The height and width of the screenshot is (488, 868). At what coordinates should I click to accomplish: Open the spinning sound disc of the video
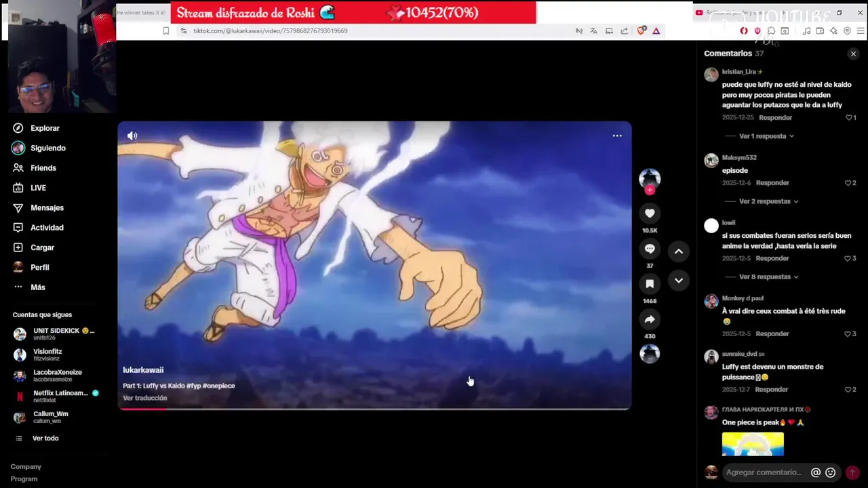pyautogui.click(x=650, y=354)
